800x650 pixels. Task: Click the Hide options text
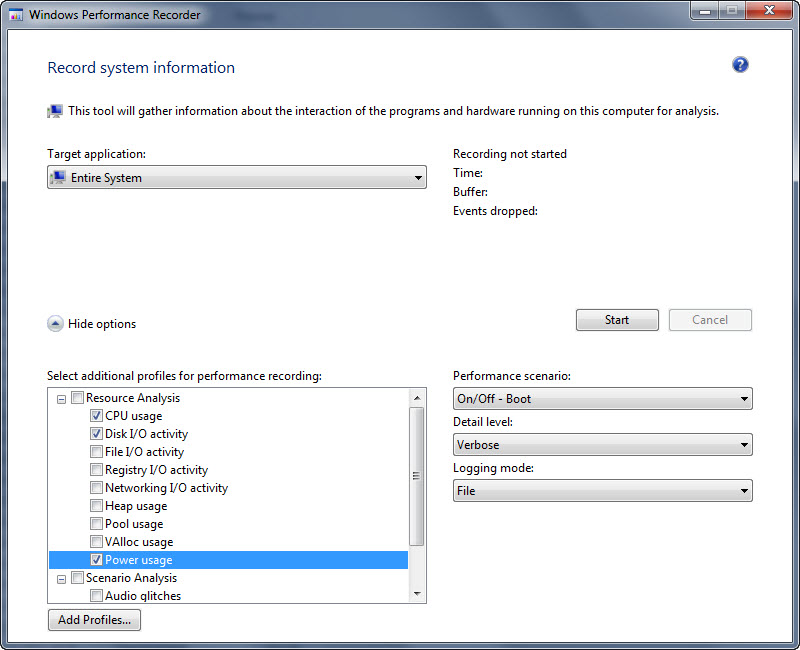[x=102, y=324]
